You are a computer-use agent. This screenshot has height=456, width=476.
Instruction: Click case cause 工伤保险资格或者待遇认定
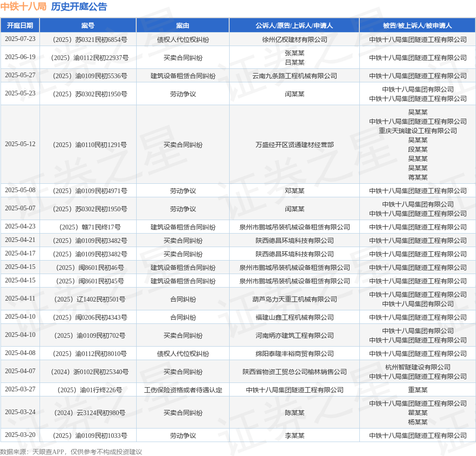pos(183,390)
